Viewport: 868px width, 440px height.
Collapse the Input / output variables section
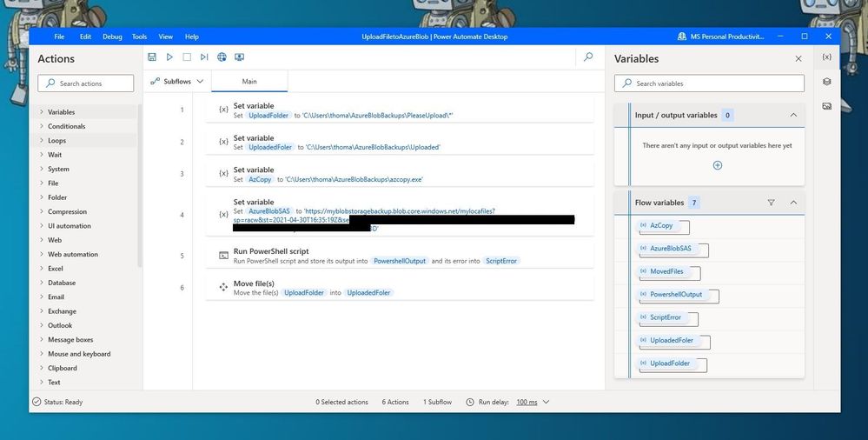(793, 116)
